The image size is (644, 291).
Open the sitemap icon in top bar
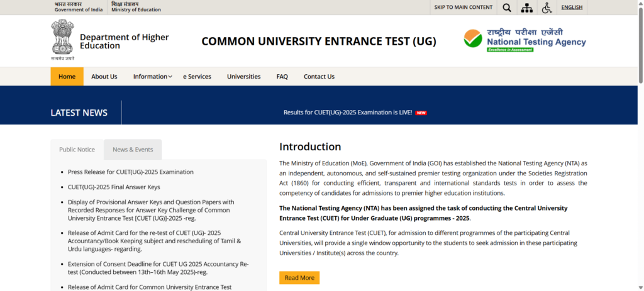[526, 8]
